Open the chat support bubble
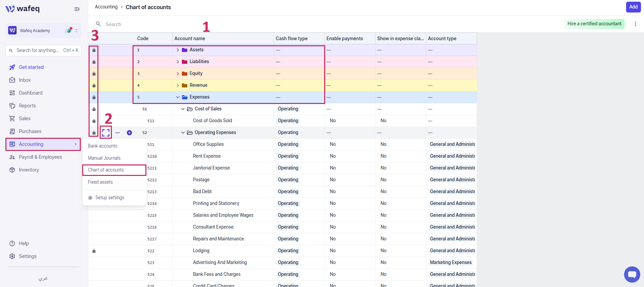The height and width of the screenshot is (287, 644). pyautogui.click(x=632, y=275)
